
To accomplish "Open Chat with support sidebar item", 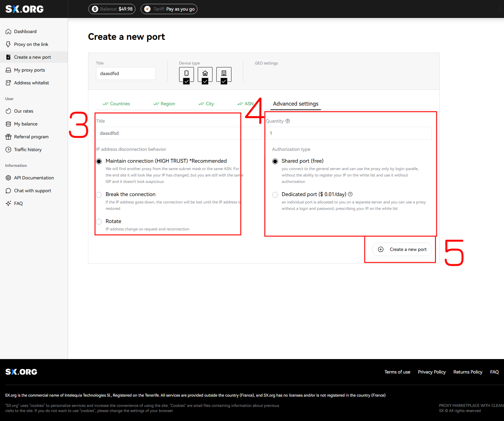I will click(x=32, y=191).
